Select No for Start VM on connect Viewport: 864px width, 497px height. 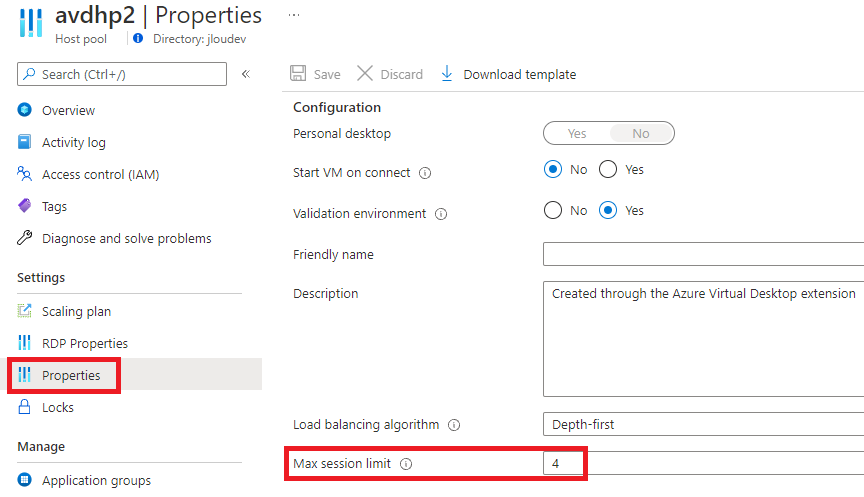pos(553,169)
